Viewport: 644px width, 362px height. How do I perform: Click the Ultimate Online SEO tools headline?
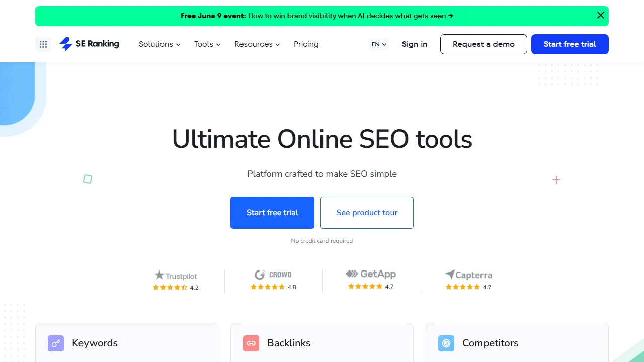[322, 139]
